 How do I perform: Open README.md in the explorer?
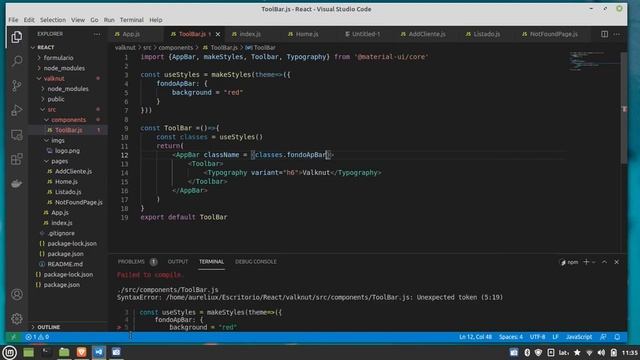(x=65, y=264)
